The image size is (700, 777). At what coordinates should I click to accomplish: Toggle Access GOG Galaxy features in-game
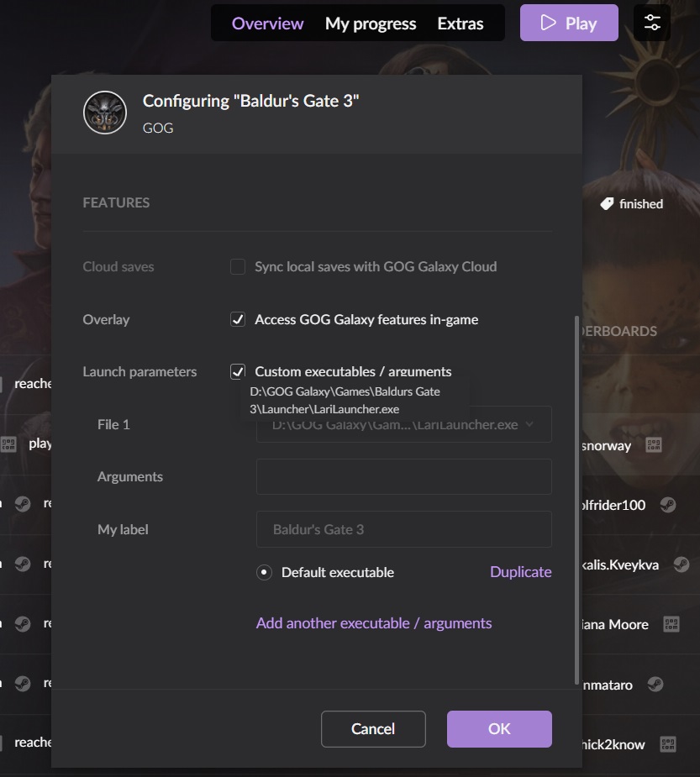(x=238, y=319)
